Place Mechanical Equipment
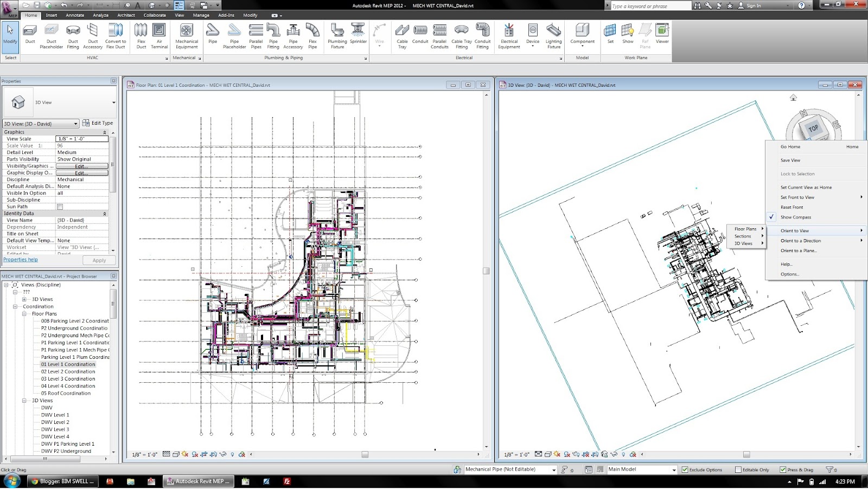This screenshot has height=489, width=868. click(187, 34)
